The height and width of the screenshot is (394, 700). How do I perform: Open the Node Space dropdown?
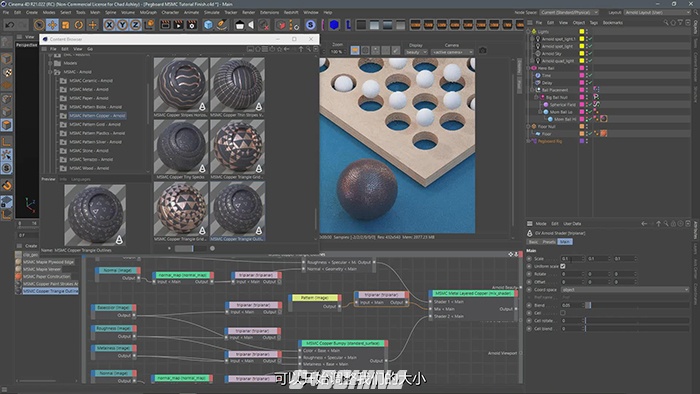(x=569, y=12)
